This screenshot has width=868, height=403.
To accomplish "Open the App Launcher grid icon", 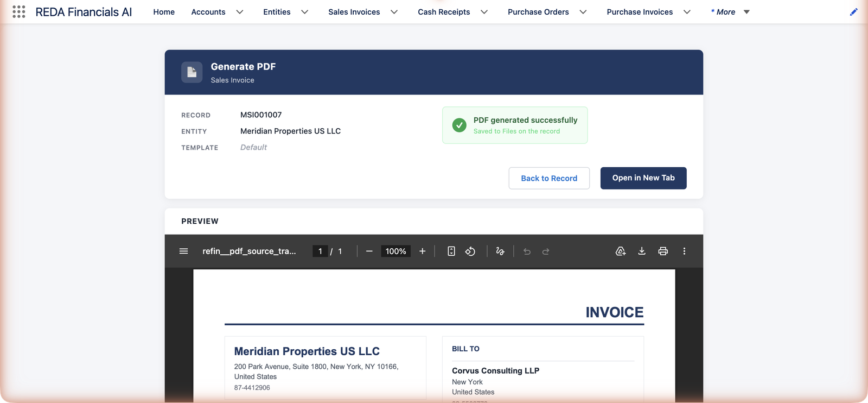I will tap(19, 12).
